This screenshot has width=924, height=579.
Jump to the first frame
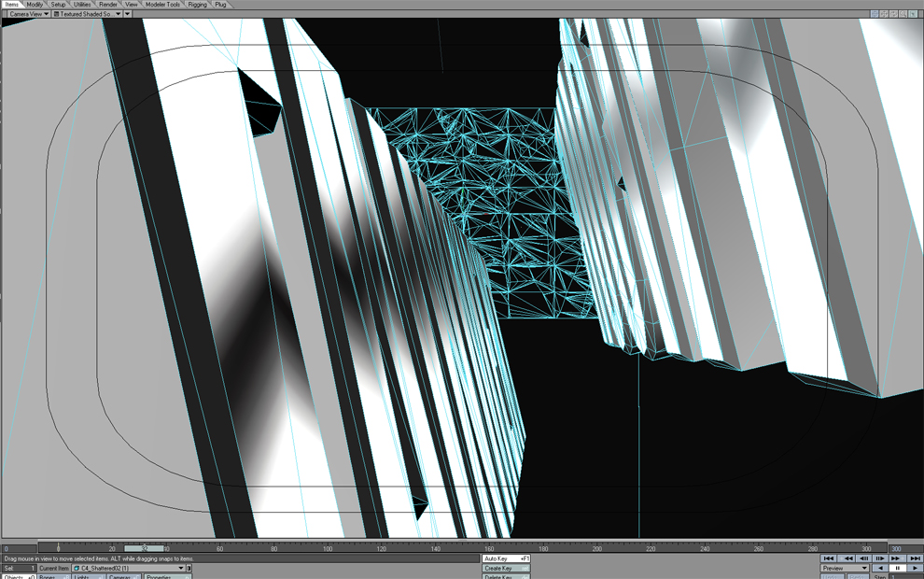tap(829, 558)
